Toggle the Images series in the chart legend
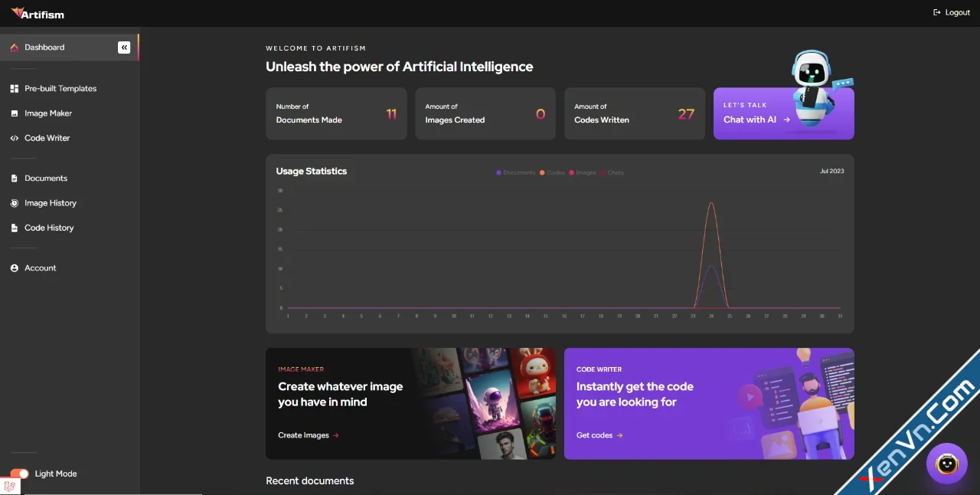 pos(583,172)
